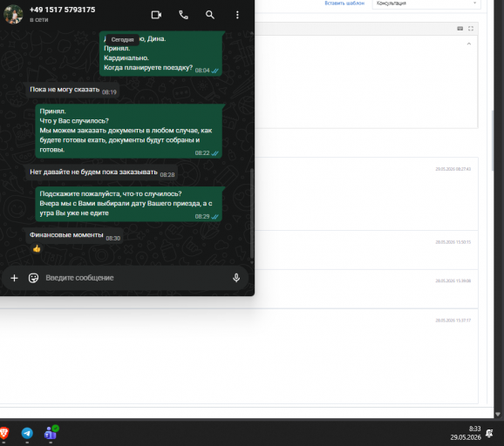Select the message 'Пока не могу сказать'
The image size is (504, 446).
coord(72,90)
